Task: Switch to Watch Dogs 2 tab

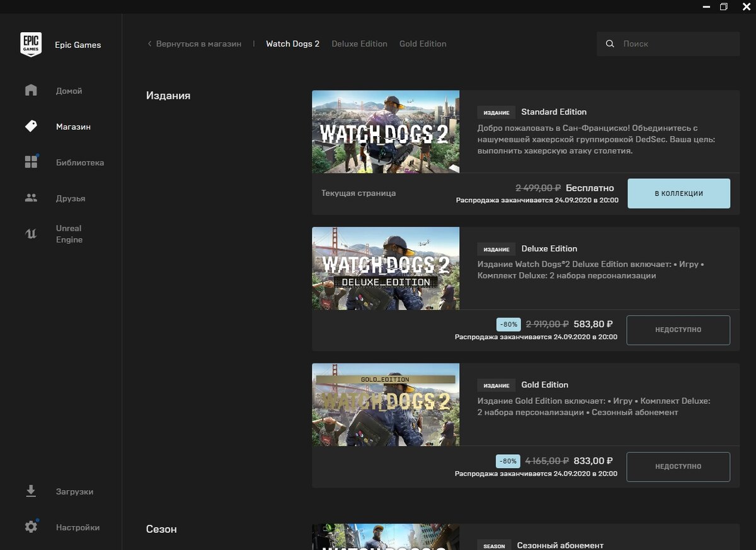Action: pos(293,44)
